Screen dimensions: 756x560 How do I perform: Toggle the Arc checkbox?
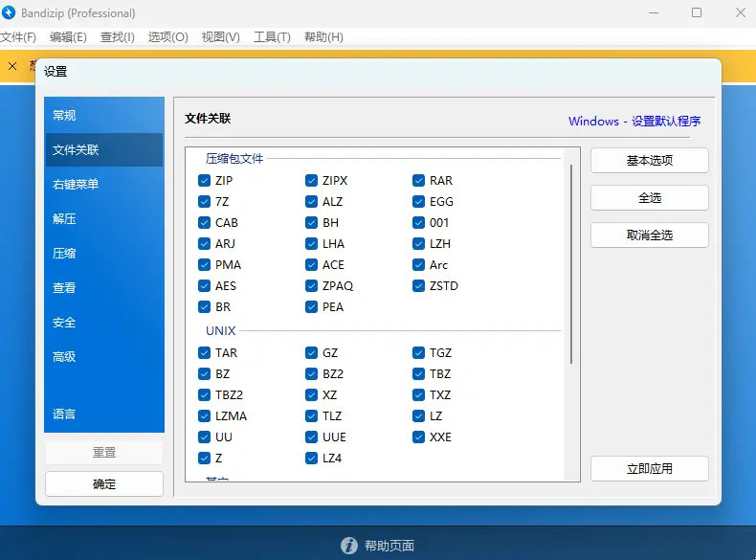[x=418, y=265]
